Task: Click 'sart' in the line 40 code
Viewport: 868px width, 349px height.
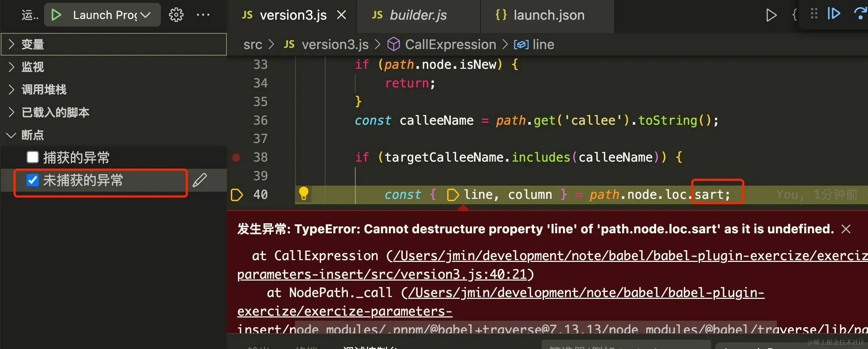Action: click(x=709, y=195)
